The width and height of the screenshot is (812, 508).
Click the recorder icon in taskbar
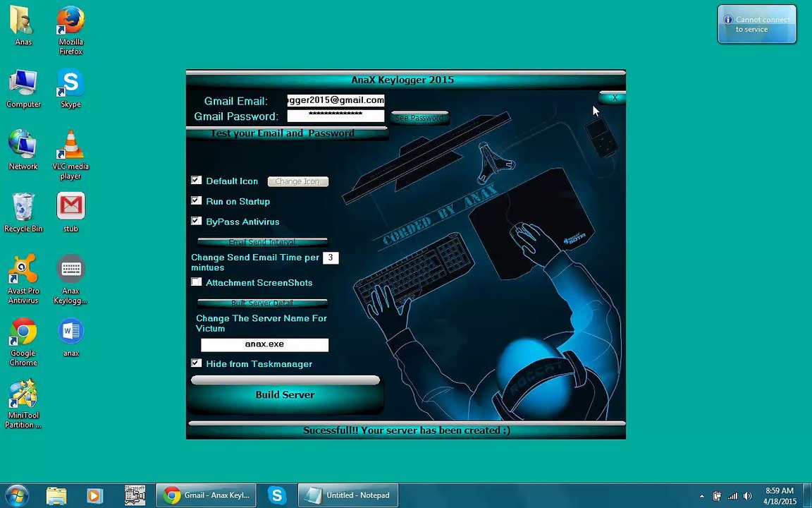[x=135, y=495]
